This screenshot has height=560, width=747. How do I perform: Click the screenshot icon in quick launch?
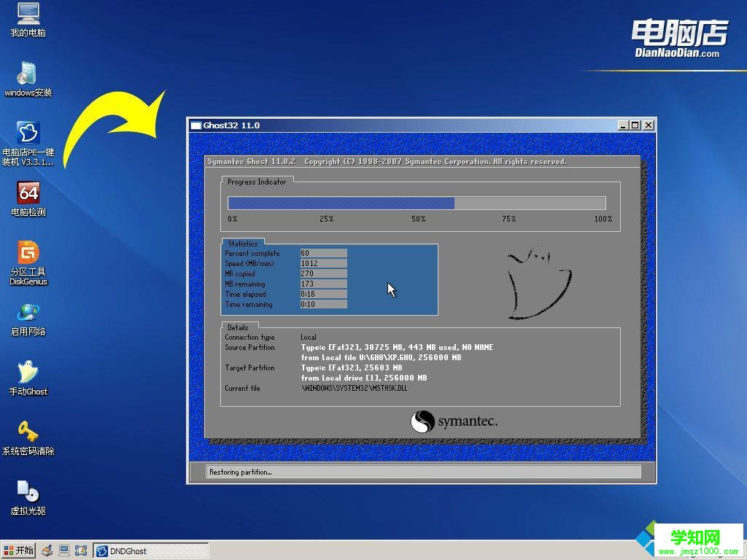(82, 550)
